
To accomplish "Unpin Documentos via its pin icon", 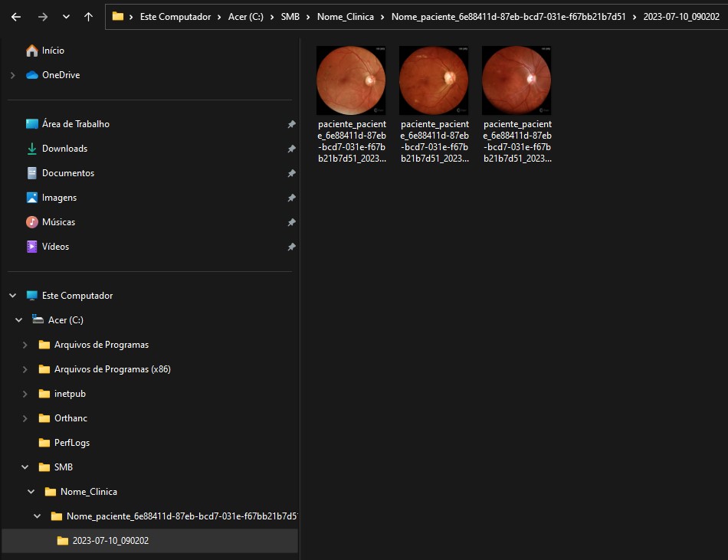I will point(291,173).
